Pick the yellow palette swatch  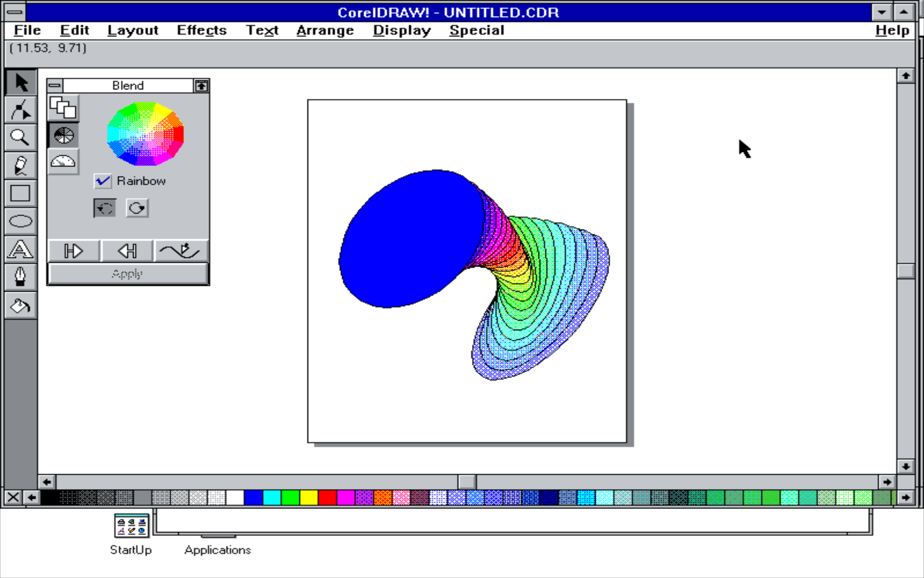pyautogui.click(x=309, y=497)
